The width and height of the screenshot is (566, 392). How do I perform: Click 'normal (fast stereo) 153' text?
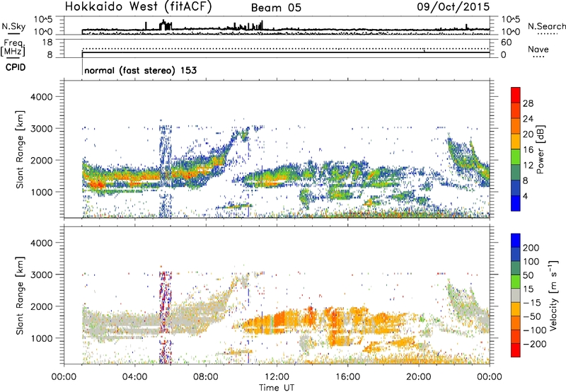click(x=140, y=70)
